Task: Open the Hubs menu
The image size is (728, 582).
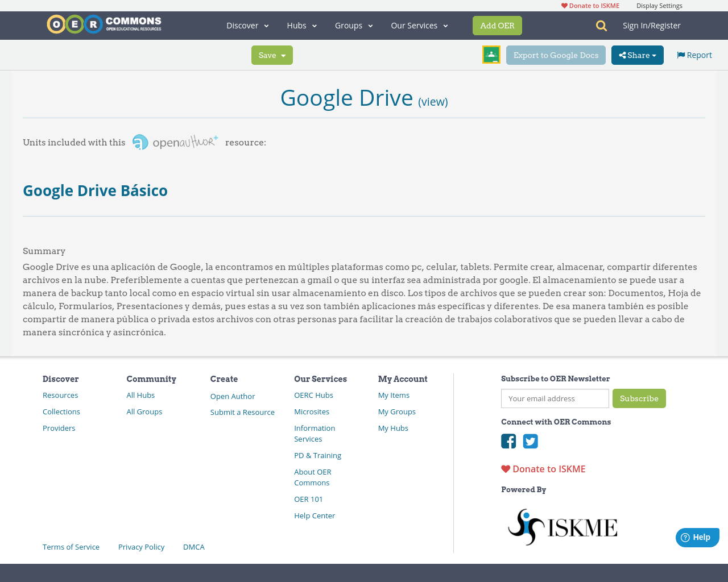Action: coord(301,25)
